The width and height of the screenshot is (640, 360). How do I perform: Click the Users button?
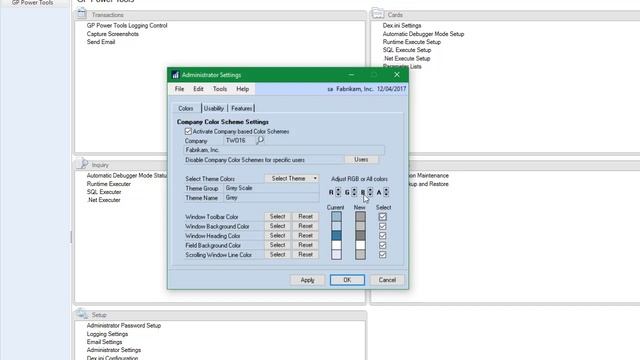(x=361, y=160)
